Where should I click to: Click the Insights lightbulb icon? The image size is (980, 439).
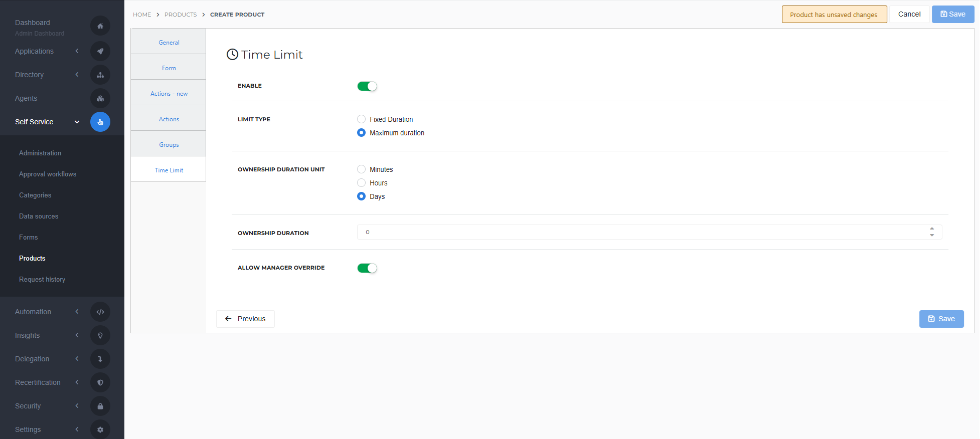(x=100, y=335)
